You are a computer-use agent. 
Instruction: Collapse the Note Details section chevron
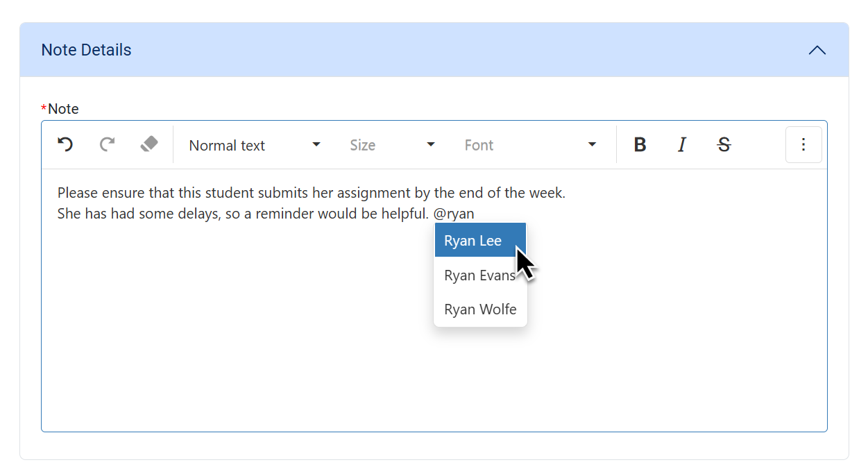817,50
